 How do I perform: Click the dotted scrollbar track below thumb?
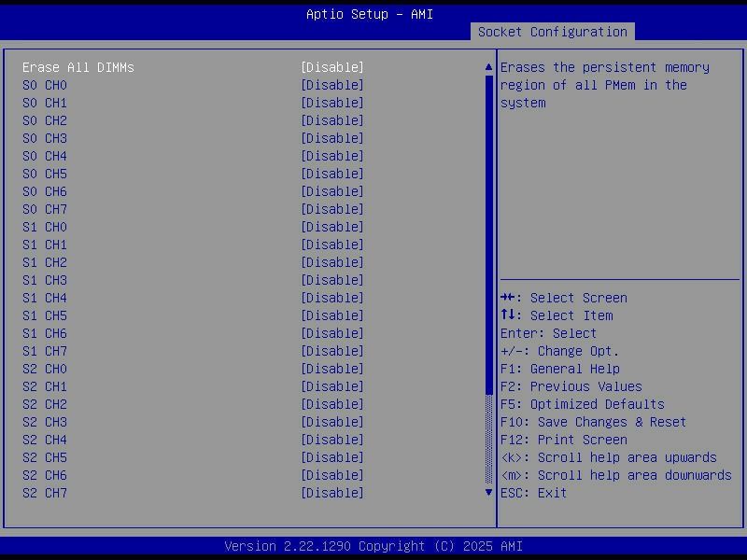(x=488, y=439)
